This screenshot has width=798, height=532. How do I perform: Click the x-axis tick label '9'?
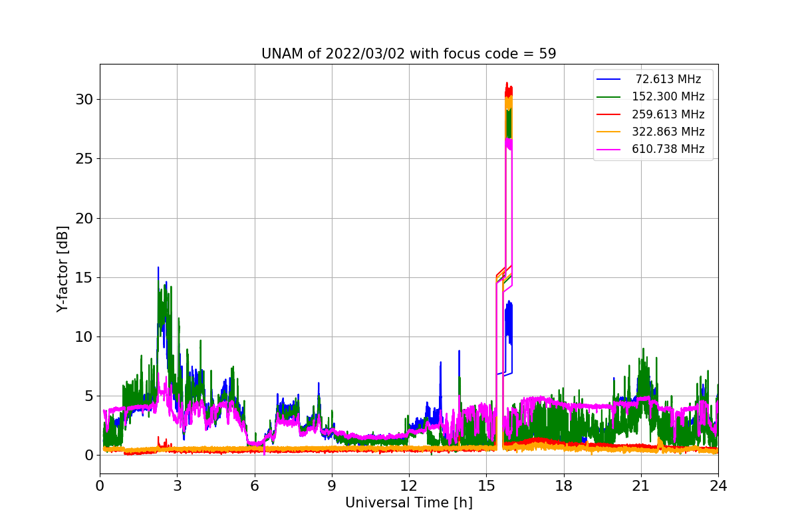332,485
